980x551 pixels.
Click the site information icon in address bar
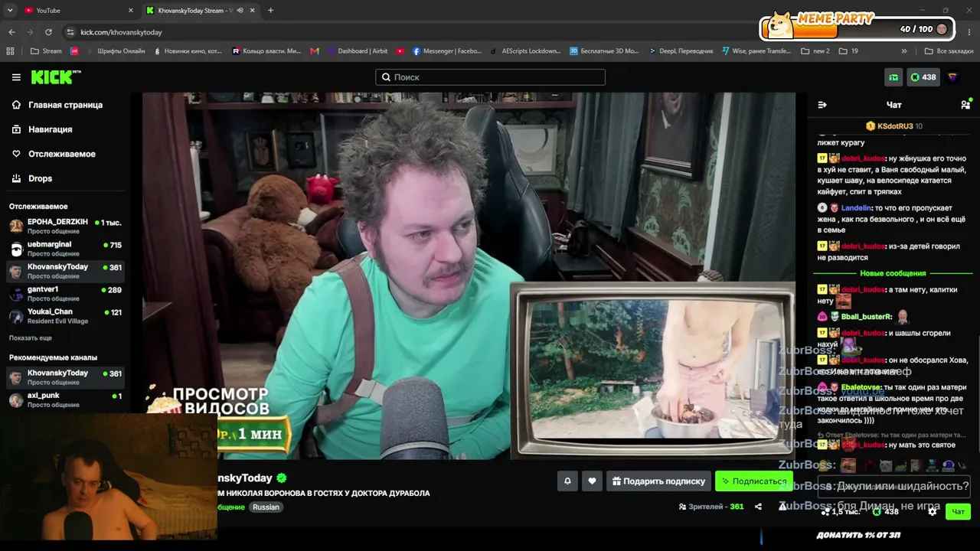[x=70, y=32]
